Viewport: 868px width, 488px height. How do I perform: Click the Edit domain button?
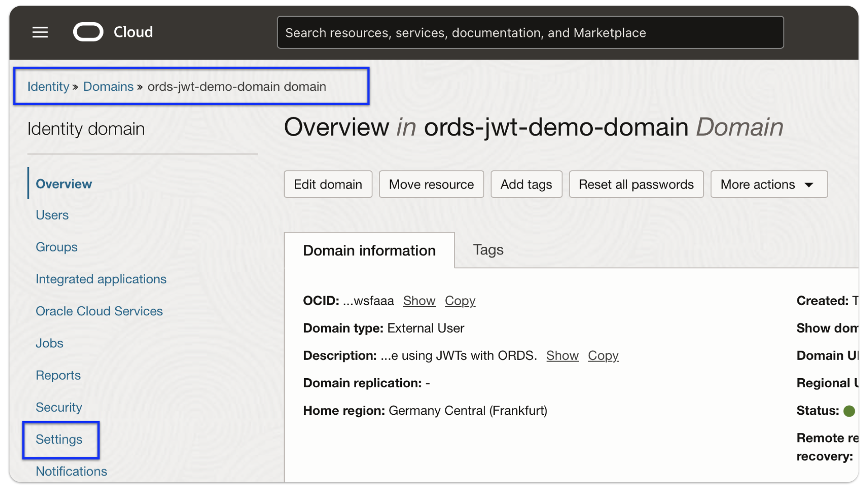tap(327, 184)
